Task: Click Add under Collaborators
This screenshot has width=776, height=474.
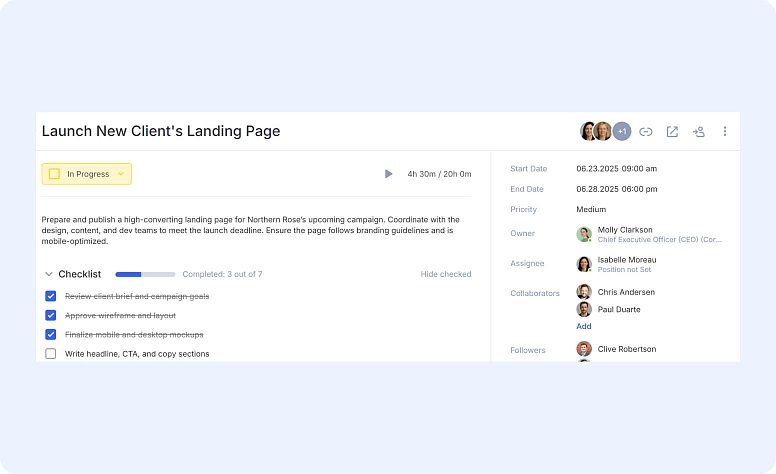Action: click(584, 326)
